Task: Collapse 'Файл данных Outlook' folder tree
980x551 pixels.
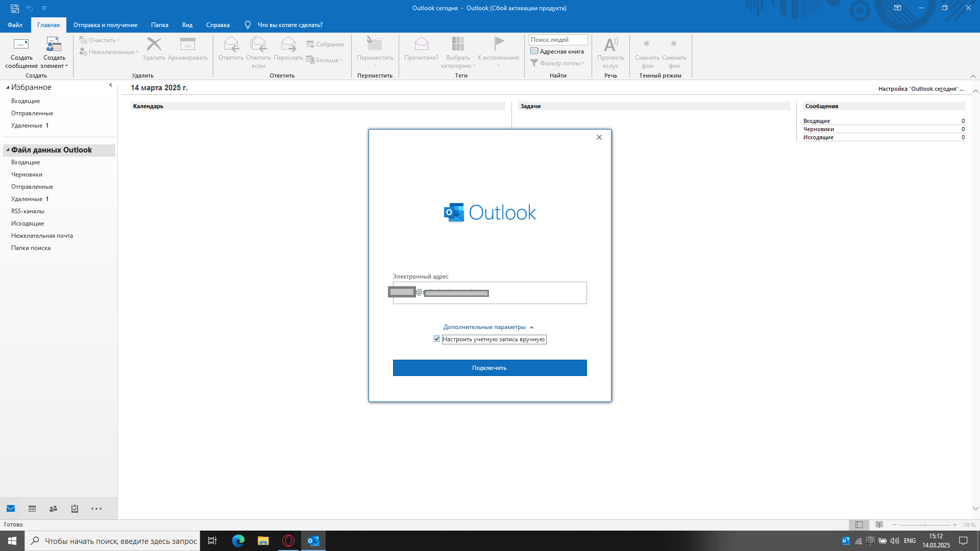Action: click(8, 150)
